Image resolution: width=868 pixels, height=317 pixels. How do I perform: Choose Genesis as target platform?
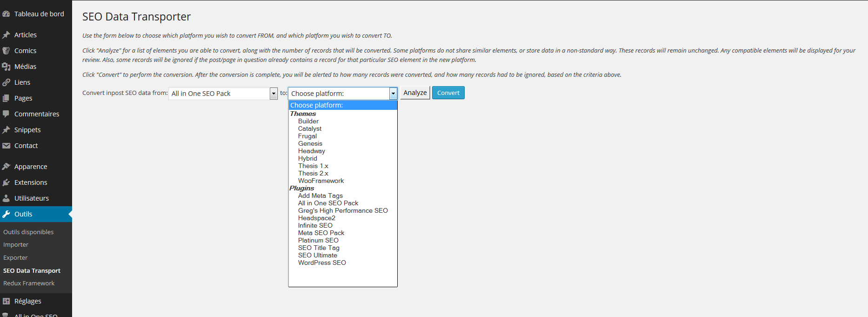point(310,143)
